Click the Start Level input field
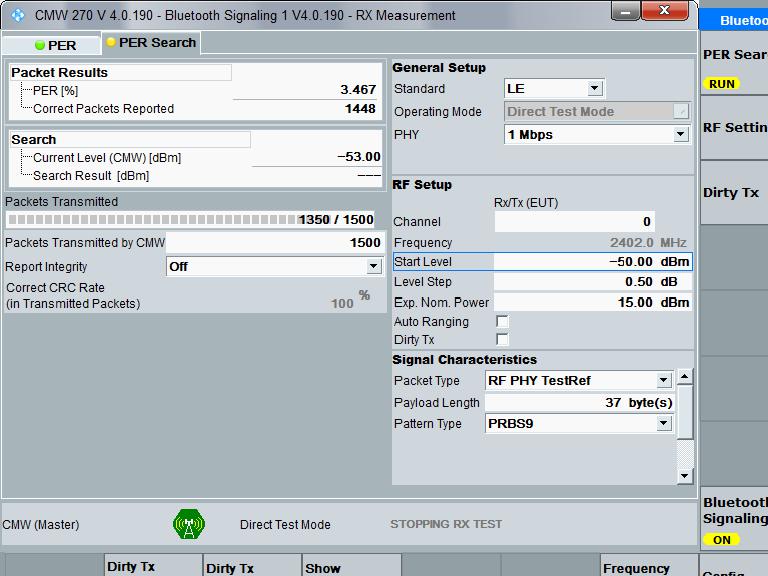The height and width of the screenshot is (576, 768). pos(593,262)
